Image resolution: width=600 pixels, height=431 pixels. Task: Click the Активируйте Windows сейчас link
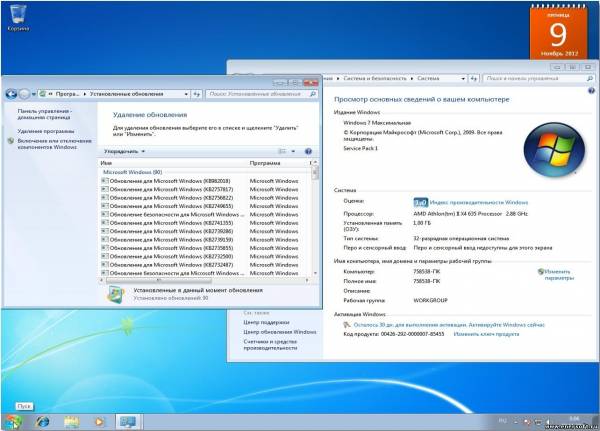[x=507, y=325]
